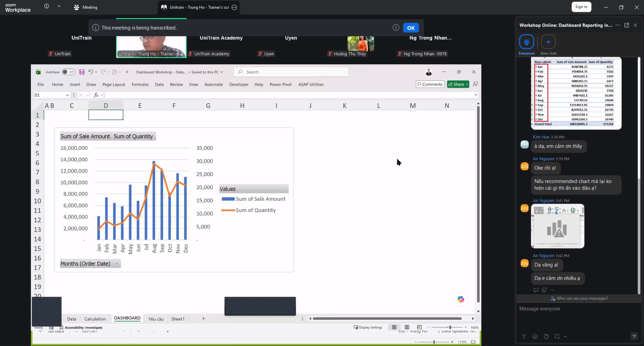Click the Excel Search box
This screenshot has width=644, height=346.
(291, 72)
